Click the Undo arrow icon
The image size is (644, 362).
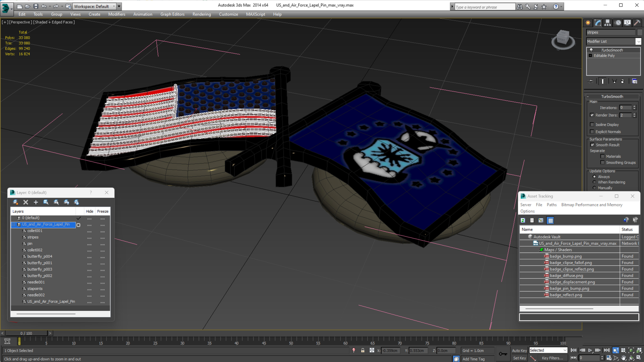(44, 6)
